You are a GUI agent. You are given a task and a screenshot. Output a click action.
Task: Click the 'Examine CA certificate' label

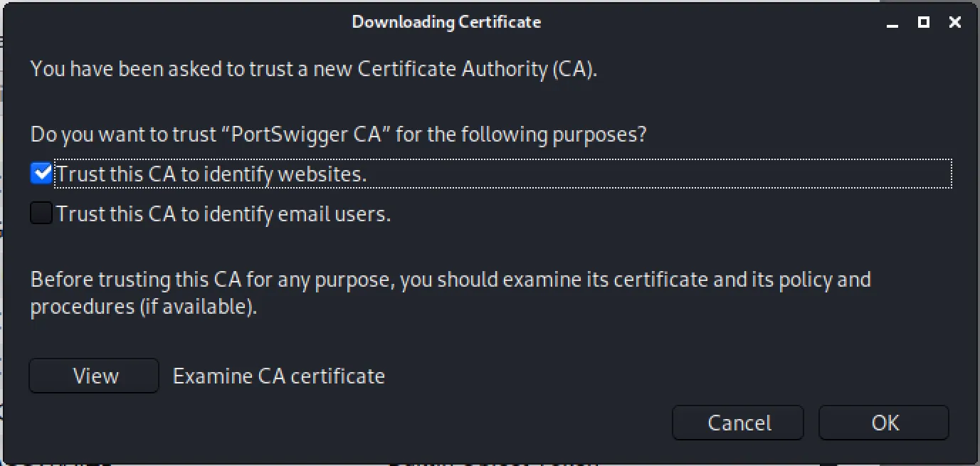point(278,375)
